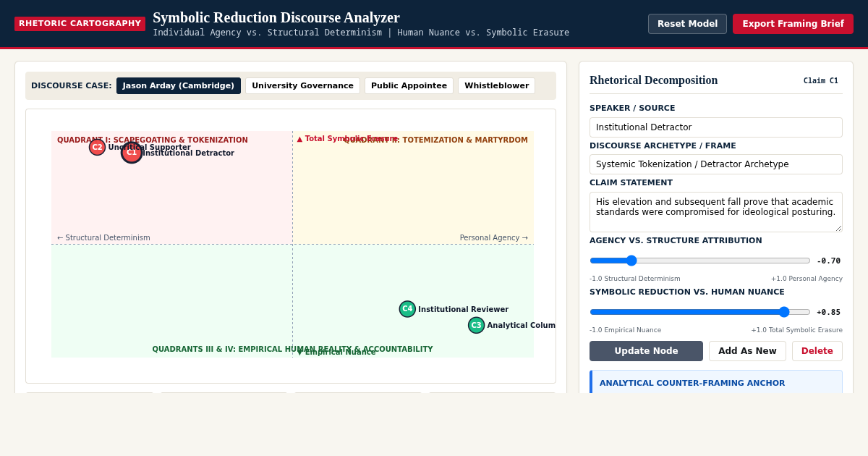Screen dimensions: 868x456
Task: Select the C3 Analytical Columnist node
Action: [476, 325]
